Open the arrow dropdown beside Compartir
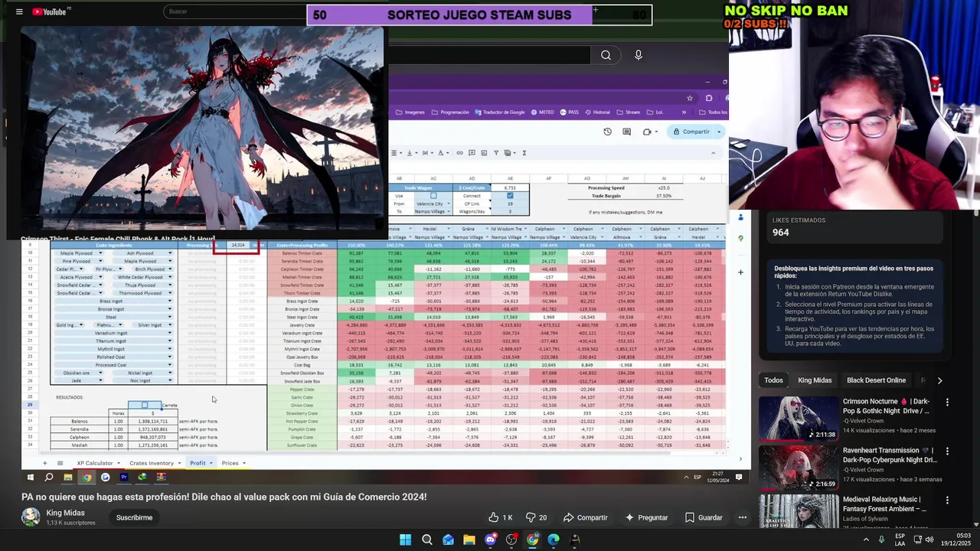980x551 pixels. point(718,132)
